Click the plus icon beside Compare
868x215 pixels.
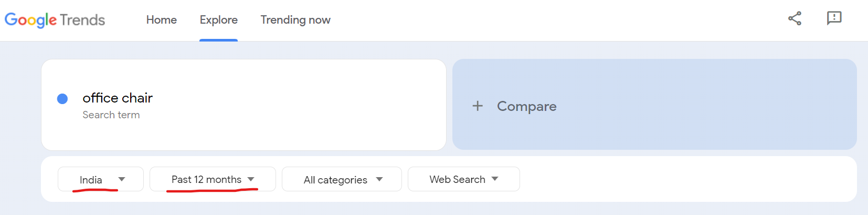(478, 106)
